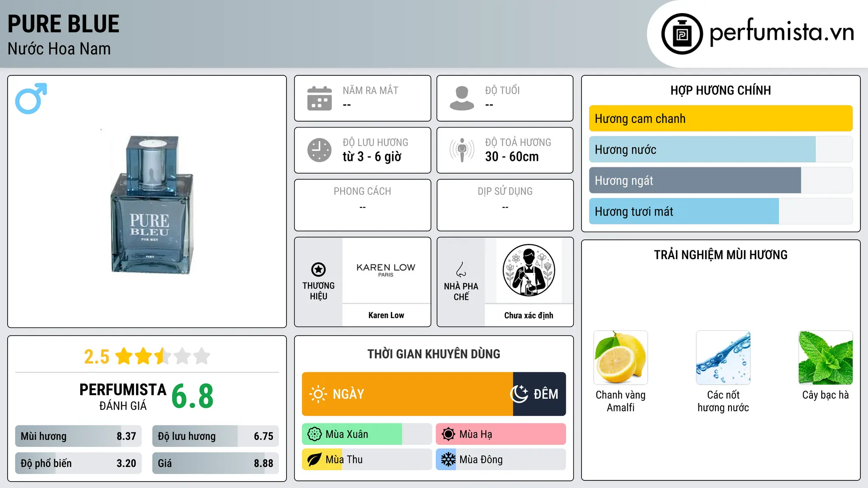Click the orange Ngày daytime segment
The image size is (868, 488).
click(407, 394)
